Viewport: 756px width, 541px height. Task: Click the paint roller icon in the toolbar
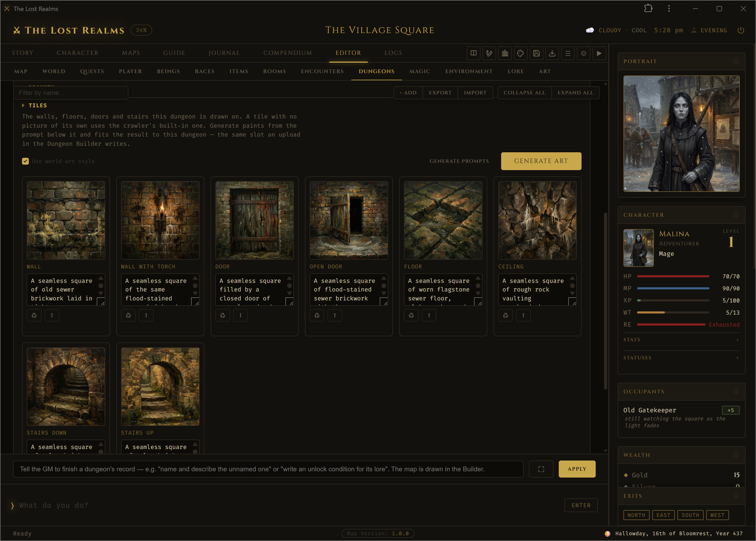[x=489, y=53]
